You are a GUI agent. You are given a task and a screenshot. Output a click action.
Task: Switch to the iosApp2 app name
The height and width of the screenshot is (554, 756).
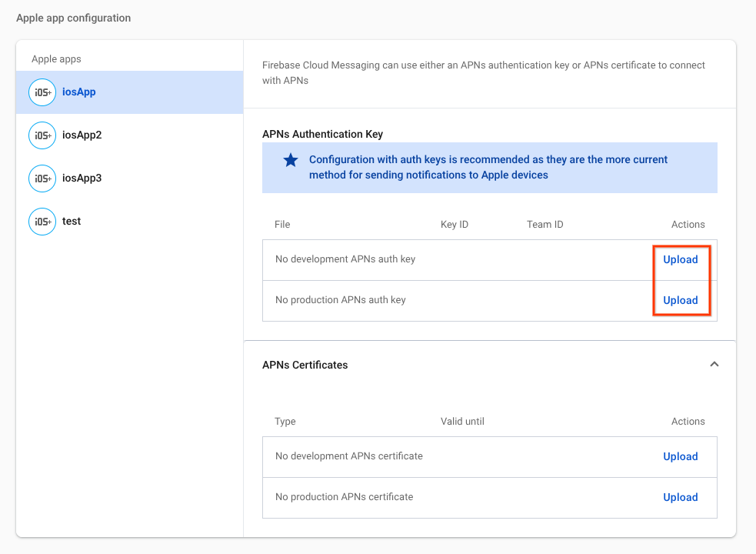tap(82, 135)
